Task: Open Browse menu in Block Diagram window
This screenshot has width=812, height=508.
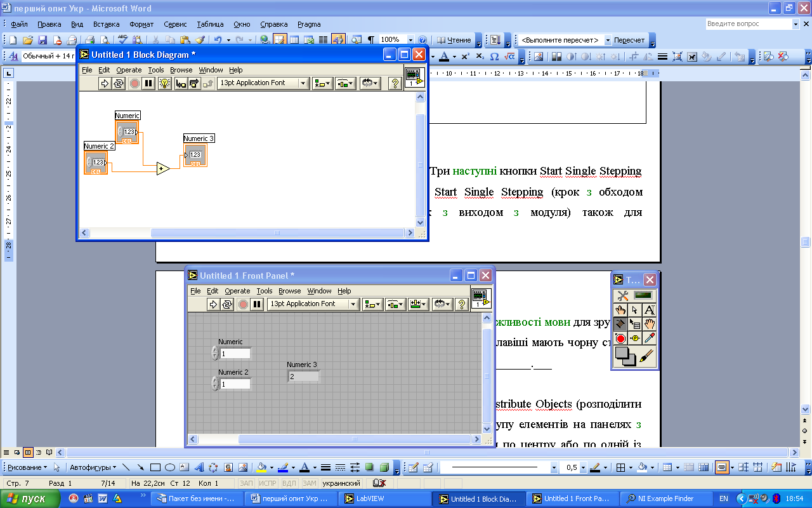Action: pos(181,70)
